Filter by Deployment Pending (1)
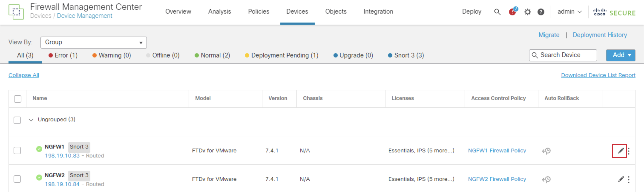 pos(282,55)
